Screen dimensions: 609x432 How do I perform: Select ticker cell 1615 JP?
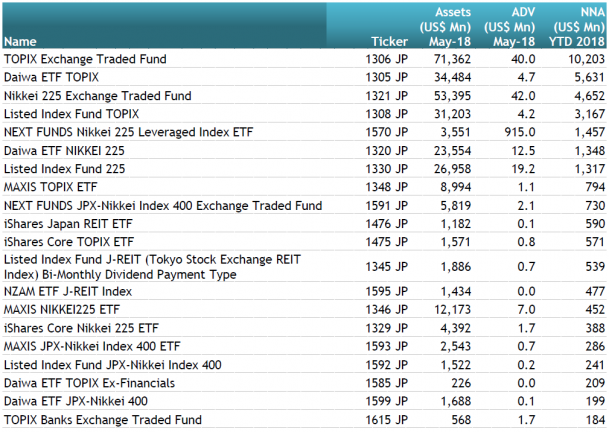[387, 419]
